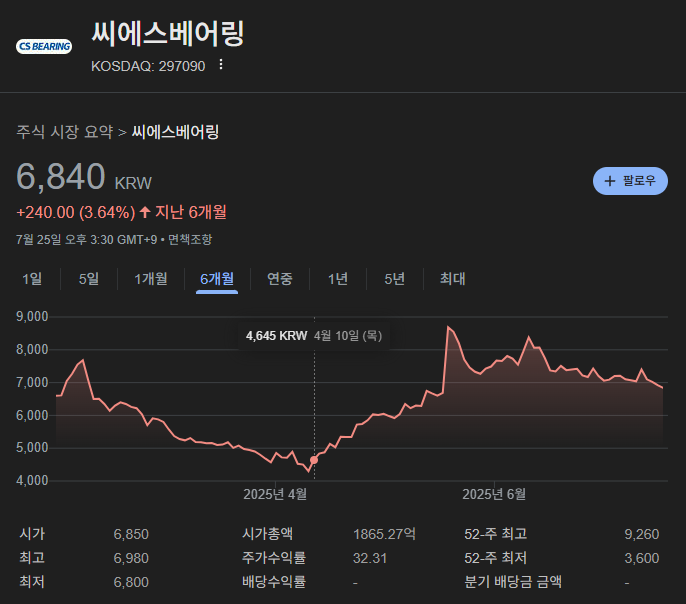Click the 2025년 4월 axis label
Viewport: 686px width, 604px height.
[275, 494]
